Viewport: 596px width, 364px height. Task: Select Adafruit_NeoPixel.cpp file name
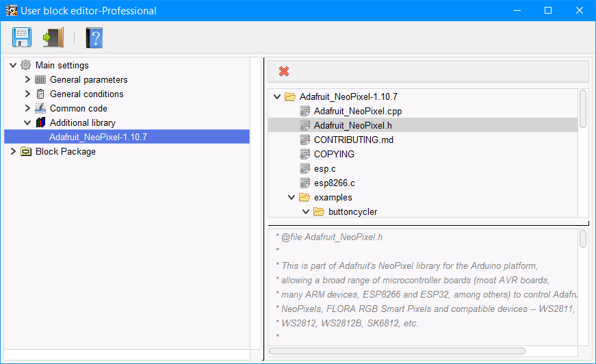(x=358, y=111)
